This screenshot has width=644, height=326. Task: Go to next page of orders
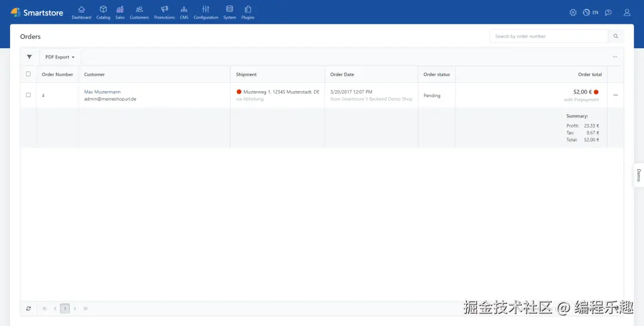click(x=75, y=308)
